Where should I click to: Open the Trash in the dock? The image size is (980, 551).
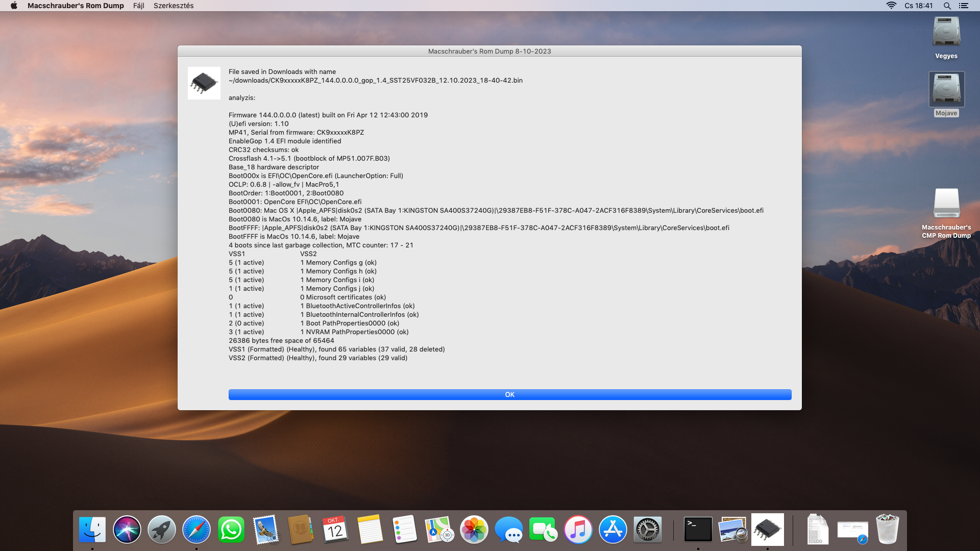887,530
